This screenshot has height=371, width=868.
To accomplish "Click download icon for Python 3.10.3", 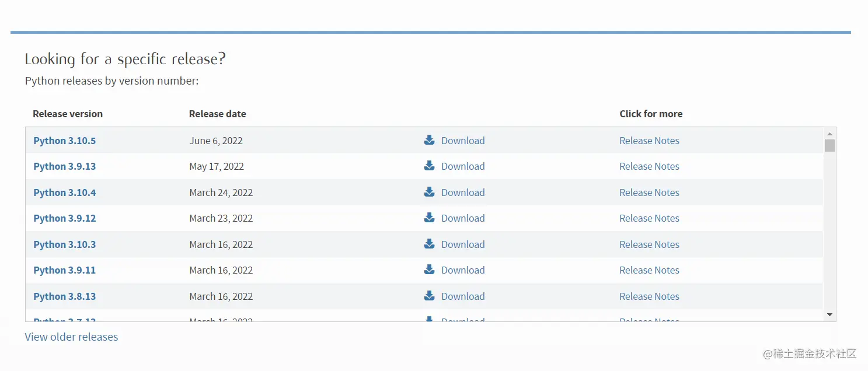I will 429,244.
